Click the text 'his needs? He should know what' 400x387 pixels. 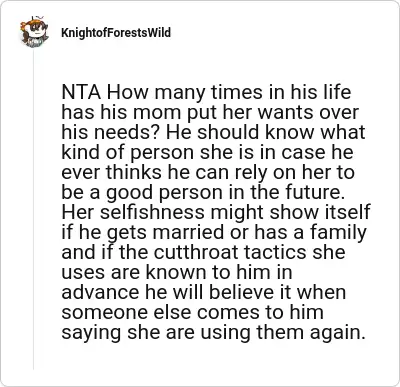[213, 132]
